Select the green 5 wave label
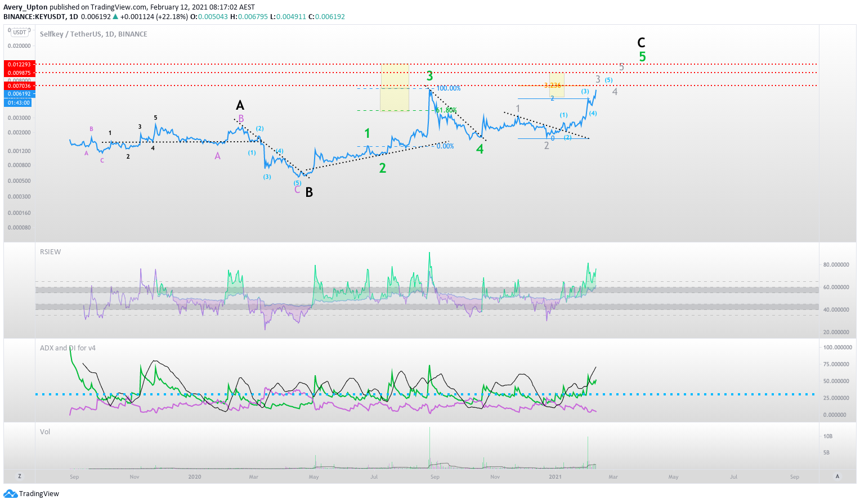 (642, 57)
